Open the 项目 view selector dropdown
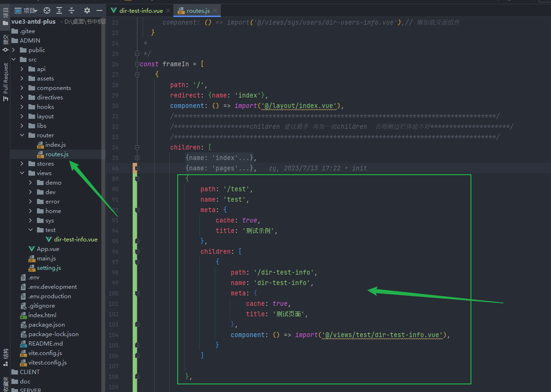 tap(26, 10)
